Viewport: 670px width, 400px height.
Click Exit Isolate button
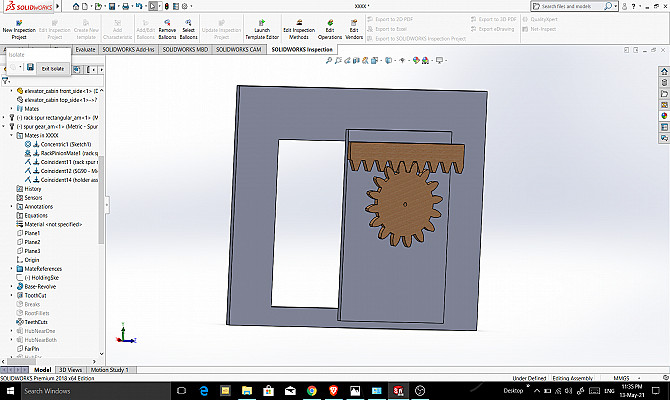tap(53, 67)
